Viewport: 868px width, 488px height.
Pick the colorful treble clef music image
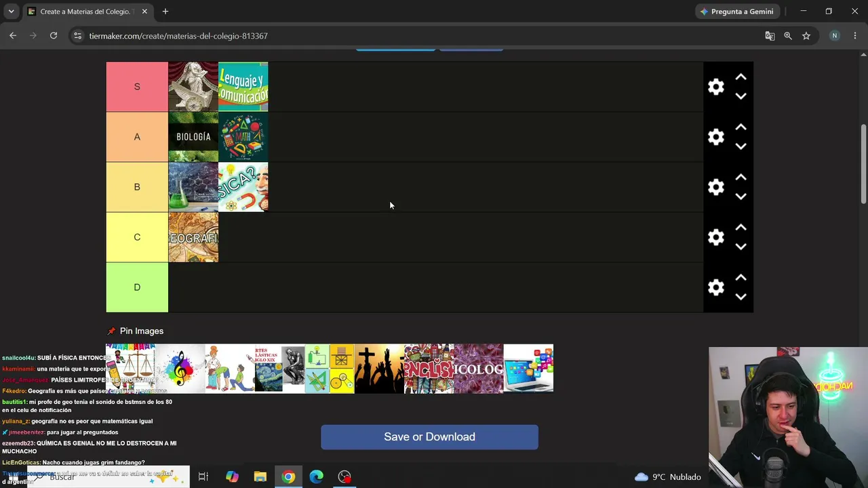click(180, 368)
